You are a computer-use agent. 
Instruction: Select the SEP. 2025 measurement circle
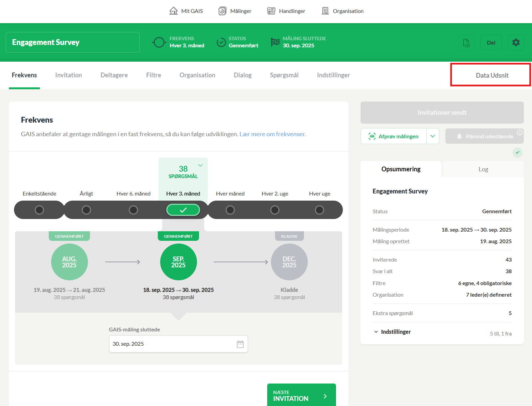click(x=179, y=262)
